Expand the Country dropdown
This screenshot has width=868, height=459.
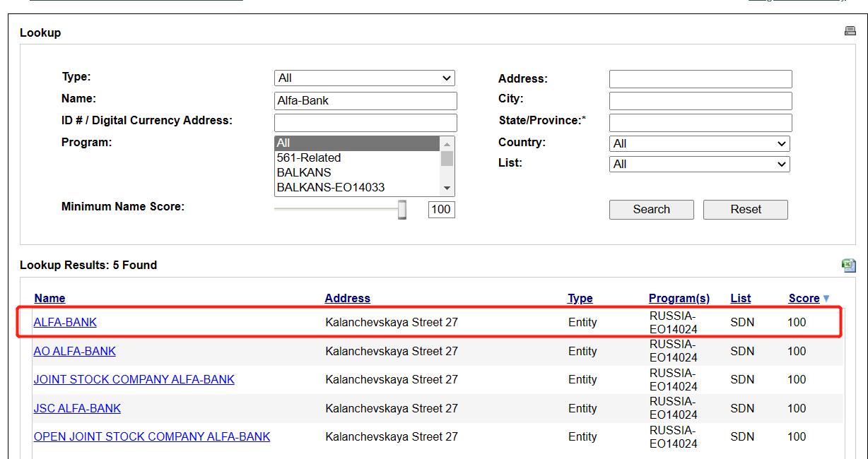(699, 143)
